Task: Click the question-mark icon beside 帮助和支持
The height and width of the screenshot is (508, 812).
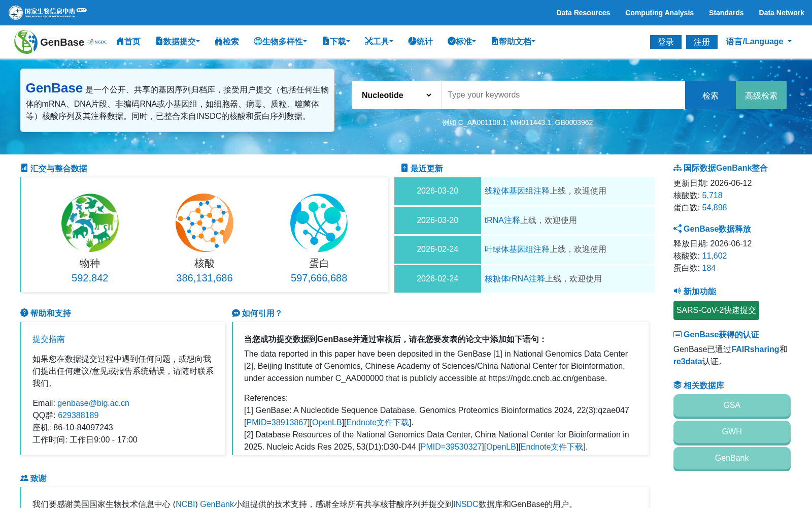Action: tap(24, 313)
